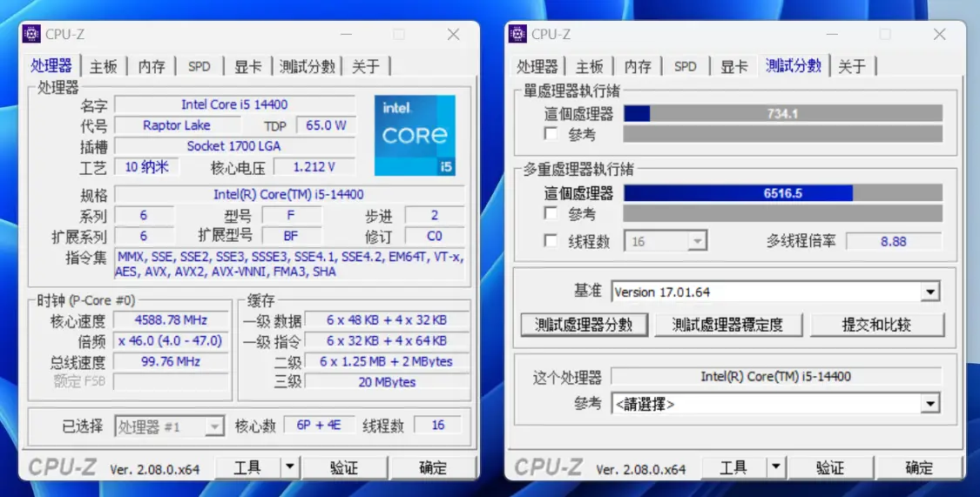Click 測試處理器分數 button
This screenshot has width=980, height=497.
pos(584,325)
